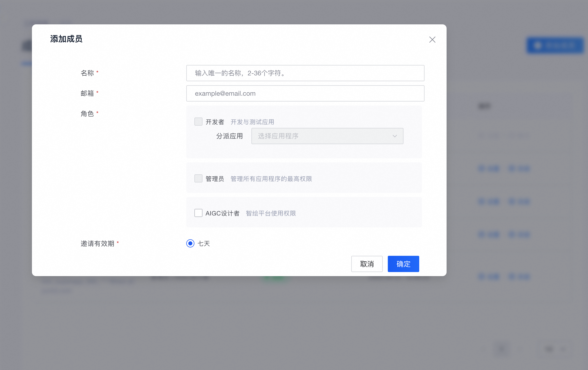The image size is (588, 370).
Task: Click the AIGC设计者 label text
Action: tap(223, 213)
